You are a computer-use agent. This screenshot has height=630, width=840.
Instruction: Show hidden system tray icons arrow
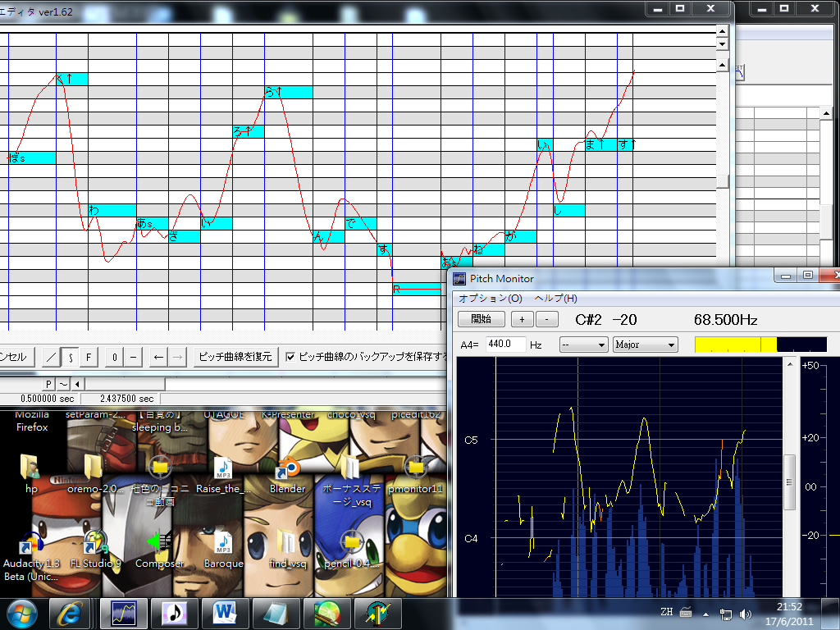[x=705, y=614]
